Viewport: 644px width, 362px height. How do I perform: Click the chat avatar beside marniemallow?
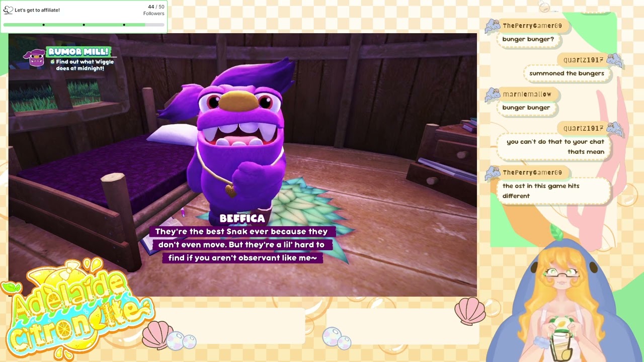point(493,95)
